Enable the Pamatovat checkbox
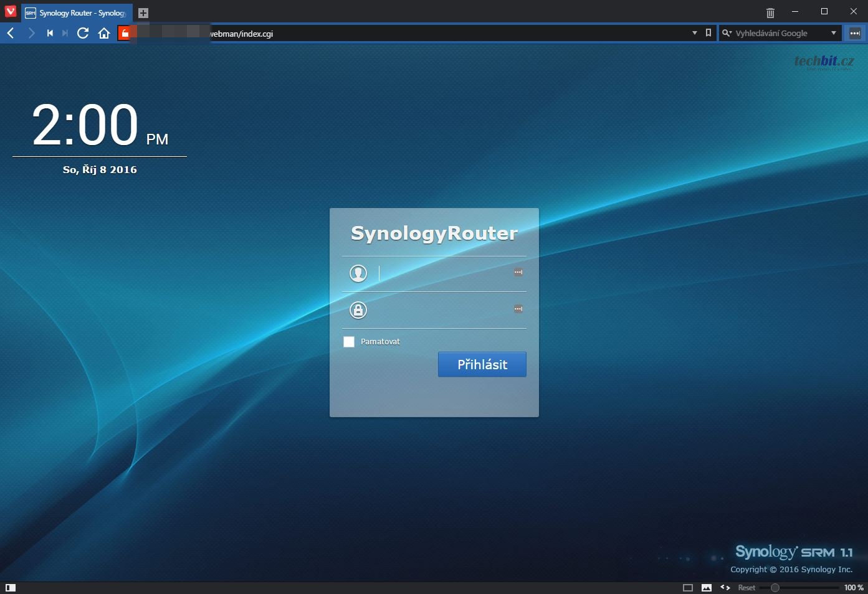Image resolution: width=868 pixels, height=594 pixels. pyautogui.click(x=349, y=342)
